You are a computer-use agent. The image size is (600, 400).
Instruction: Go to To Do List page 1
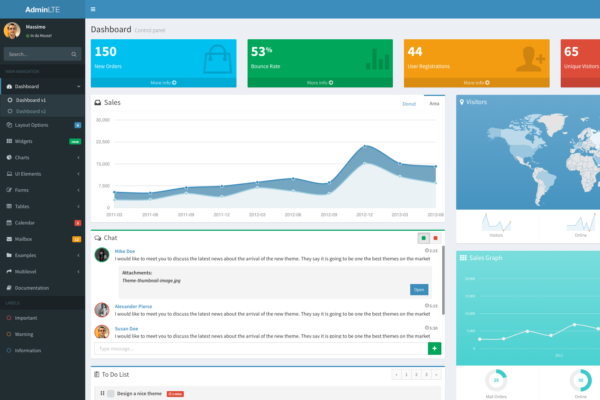click(x=406, y=374)
